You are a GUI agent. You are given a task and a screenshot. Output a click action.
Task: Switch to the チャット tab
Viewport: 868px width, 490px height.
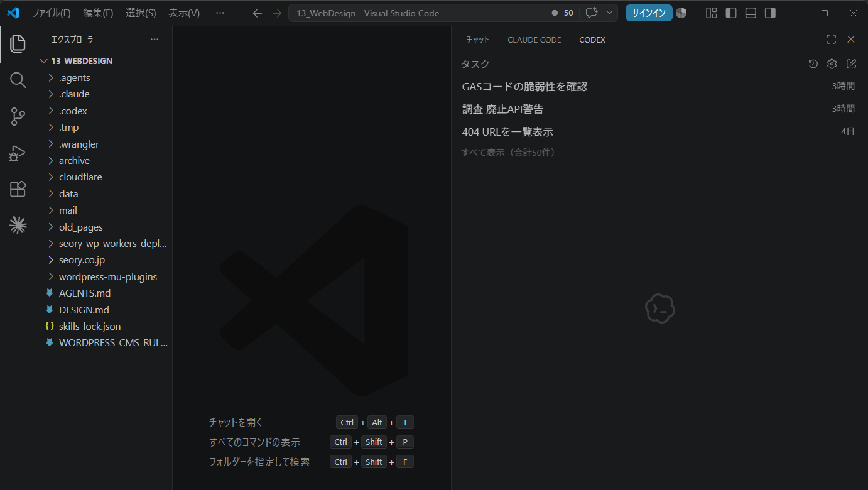(477, 40)
